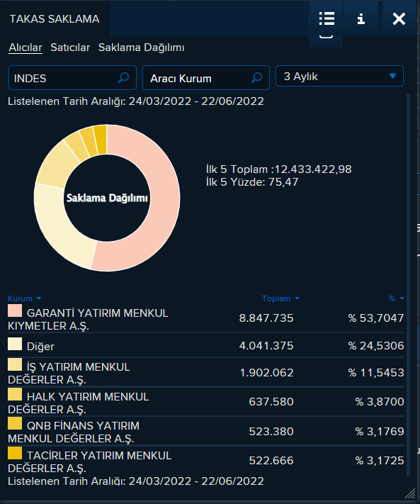Screen dimensions: 420x504
Task: Click İlk 5 Toplam value text
Action: click(x=279, y=169)
